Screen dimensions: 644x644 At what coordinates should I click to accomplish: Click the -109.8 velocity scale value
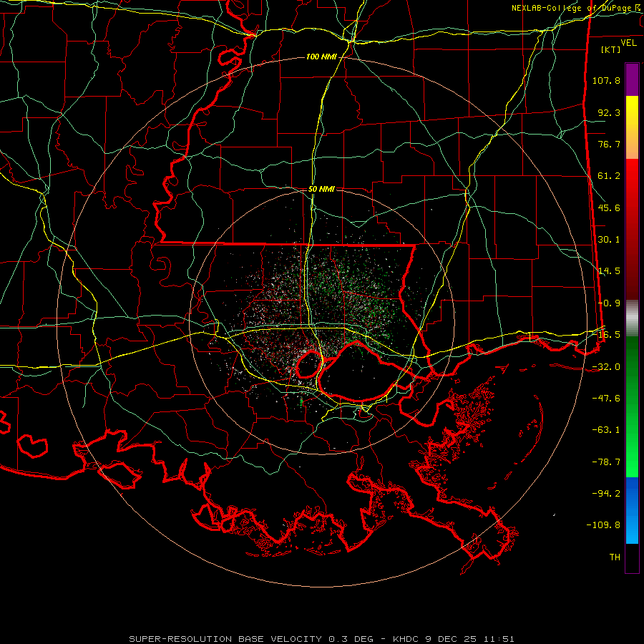point(603,525)
